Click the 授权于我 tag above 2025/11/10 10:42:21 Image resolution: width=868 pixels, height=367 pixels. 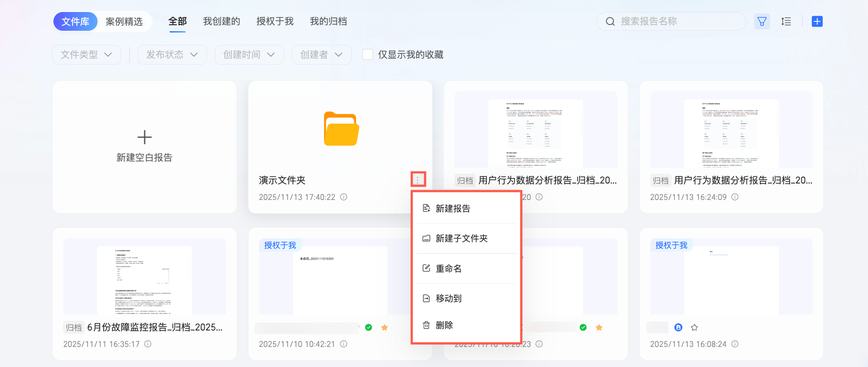click(280, 245)
